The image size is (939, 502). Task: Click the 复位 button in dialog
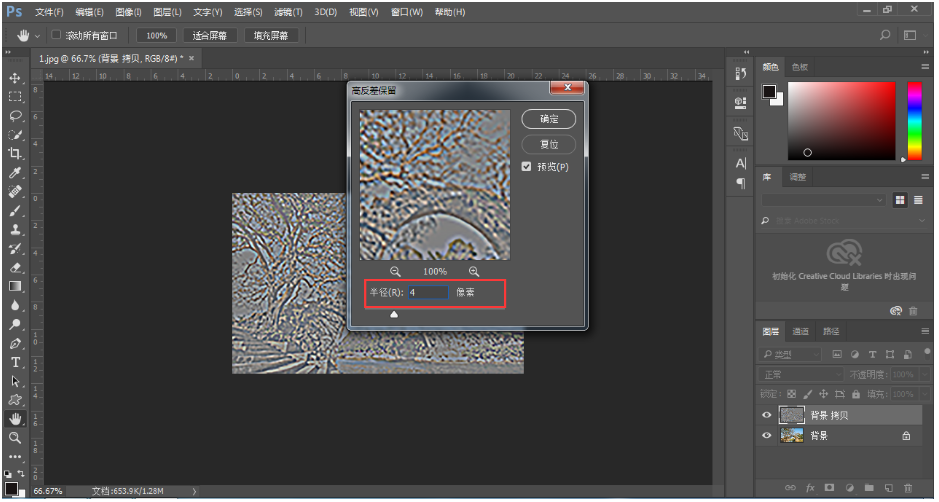549,144
